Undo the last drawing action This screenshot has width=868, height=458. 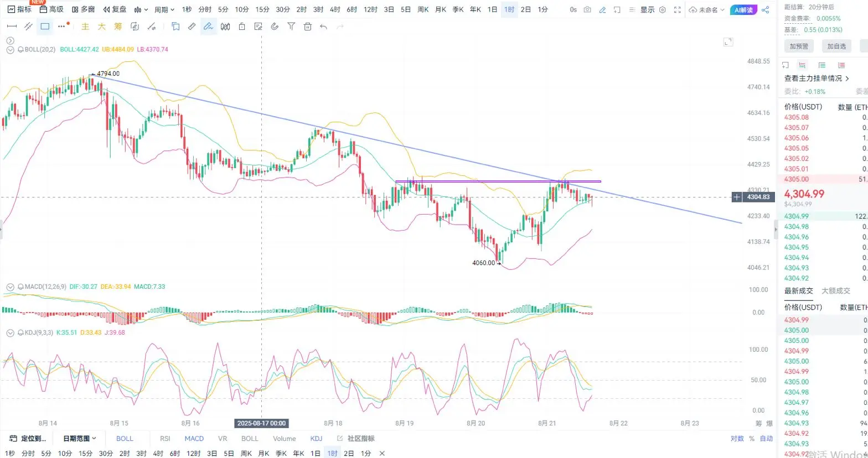pyautogui.click(x=324, y=26)
